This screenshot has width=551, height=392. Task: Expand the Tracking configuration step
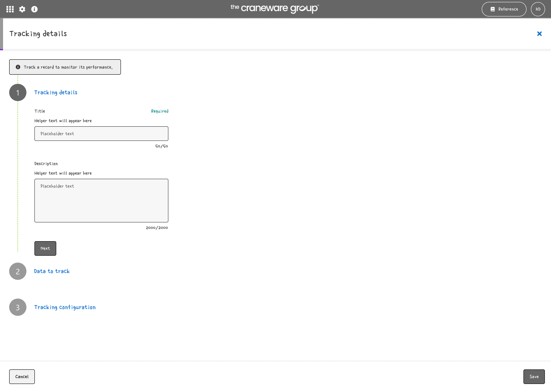[65, 307]
